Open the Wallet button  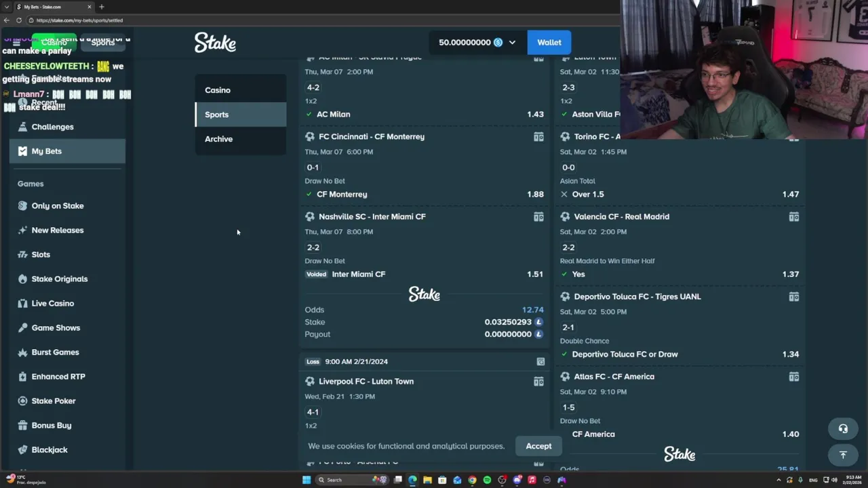pyautogui.click(x=549, y=42)
